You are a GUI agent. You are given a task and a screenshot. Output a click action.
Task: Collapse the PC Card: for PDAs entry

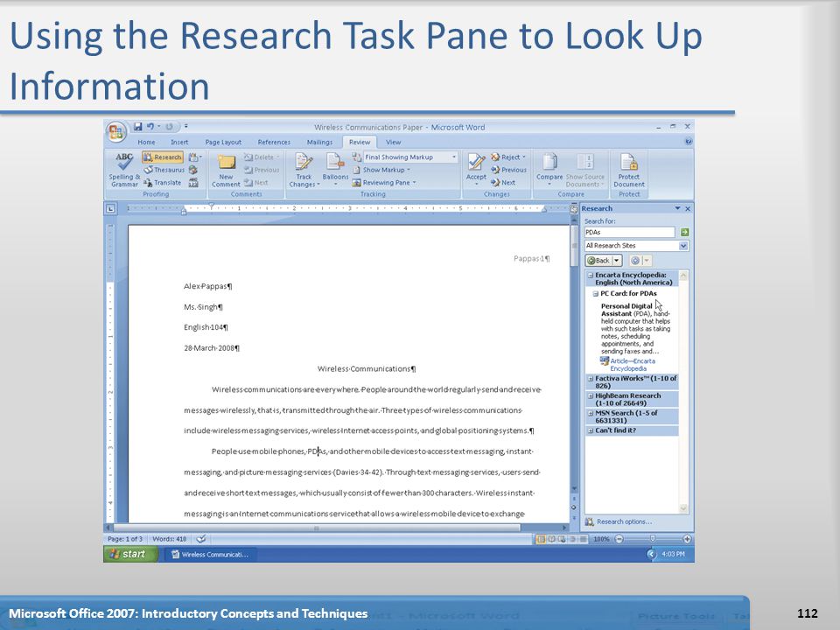[595, 294]
